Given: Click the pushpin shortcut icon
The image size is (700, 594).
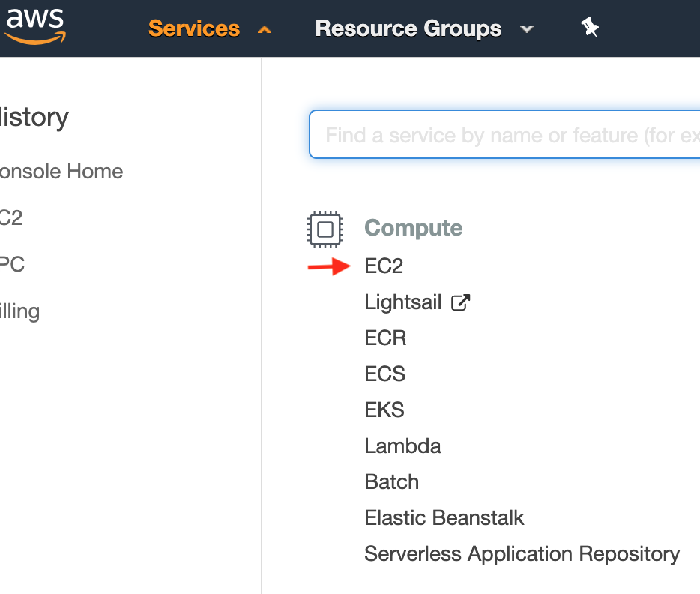Looking at the screenshot, I should [590, 27].
